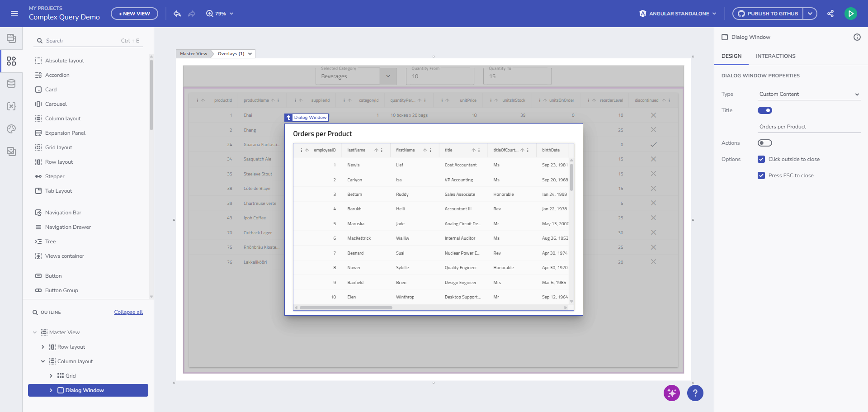Uncheck Press ESC to close
868x412 pixels.
[x=761, y=175]
